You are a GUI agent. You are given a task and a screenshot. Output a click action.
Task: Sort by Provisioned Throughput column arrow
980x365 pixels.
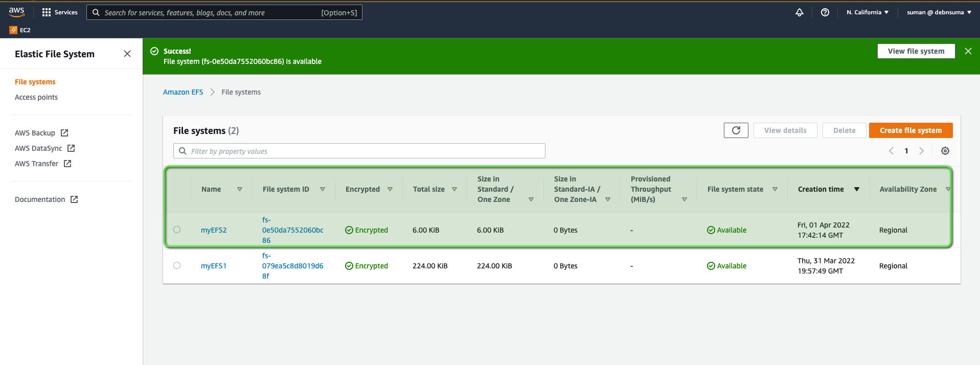pyautogui.click(x=685, y=199)
